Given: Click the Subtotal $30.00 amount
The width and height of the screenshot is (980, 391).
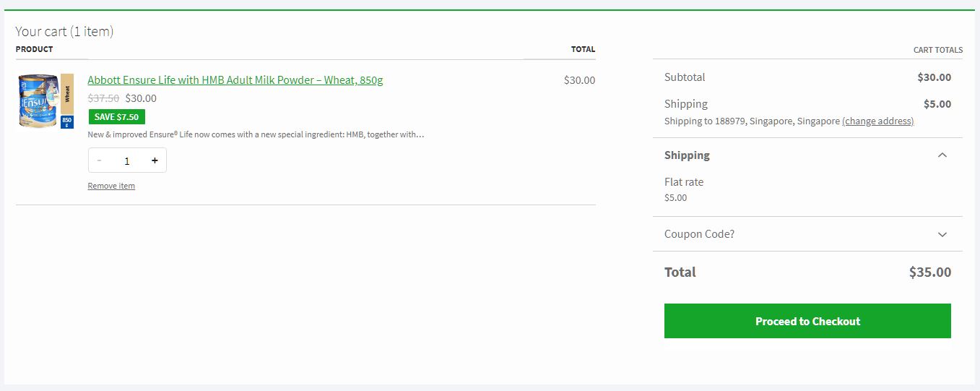Looking at the screenshot, I should click(934, 77).
